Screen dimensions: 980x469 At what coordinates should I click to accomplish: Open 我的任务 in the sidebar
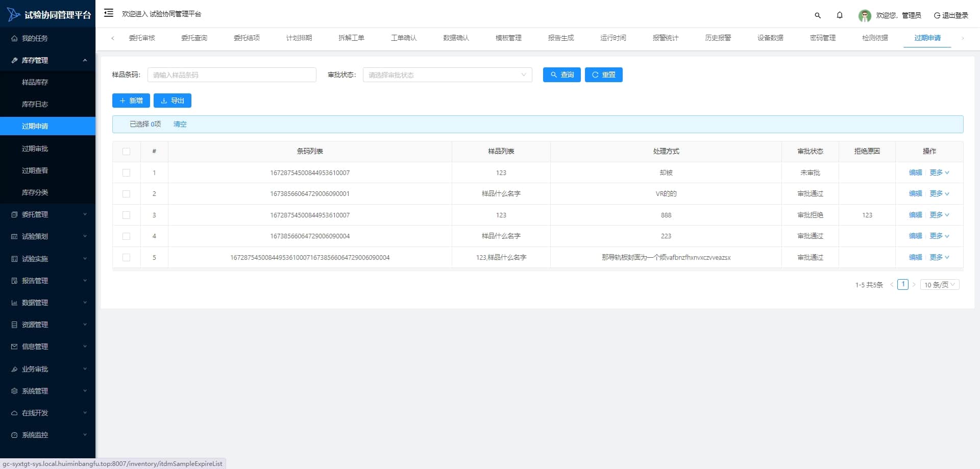point(47,38)
